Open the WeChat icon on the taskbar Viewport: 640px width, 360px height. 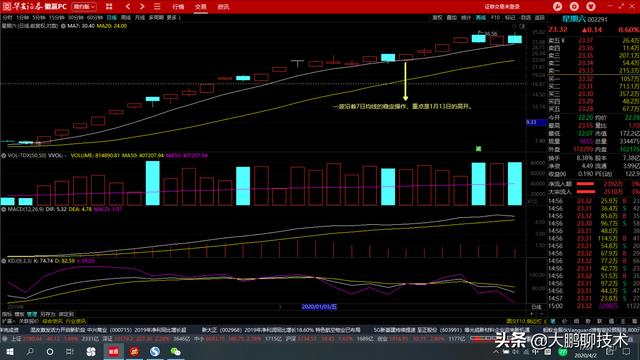[x=176, y=351]
